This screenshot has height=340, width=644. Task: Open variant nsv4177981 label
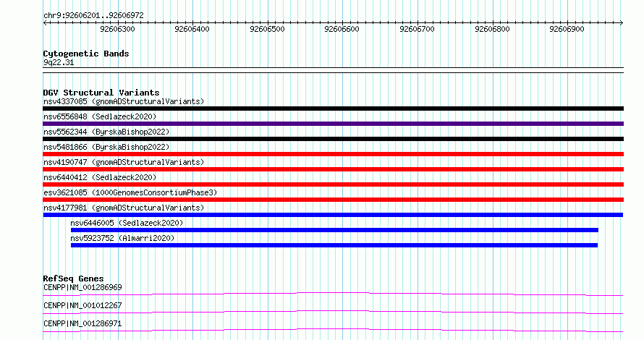click(x=124, y=208)
